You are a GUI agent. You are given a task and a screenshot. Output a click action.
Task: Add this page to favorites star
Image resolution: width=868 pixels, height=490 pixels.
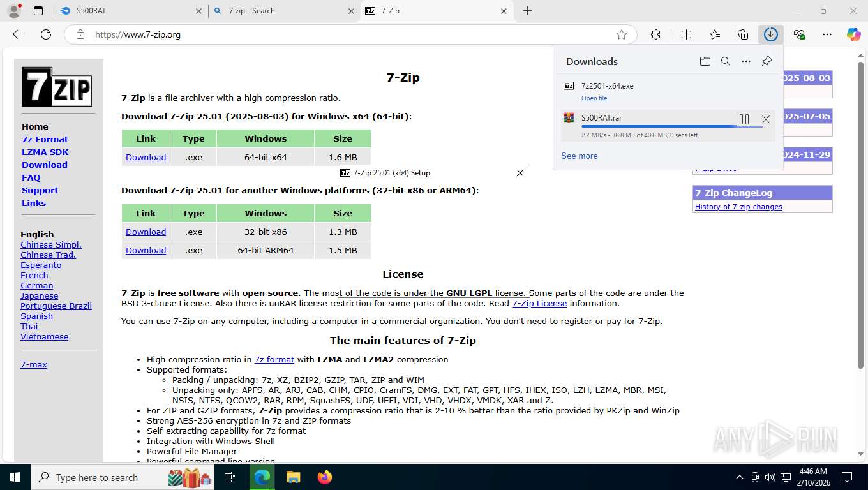(x=622, y=34)
